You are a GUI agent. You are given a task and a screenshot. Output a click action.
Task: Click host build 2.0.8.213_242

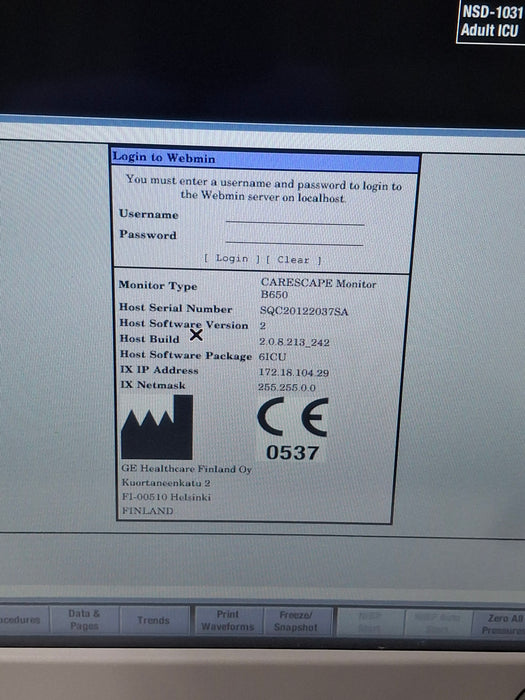(x=294, y=342)
